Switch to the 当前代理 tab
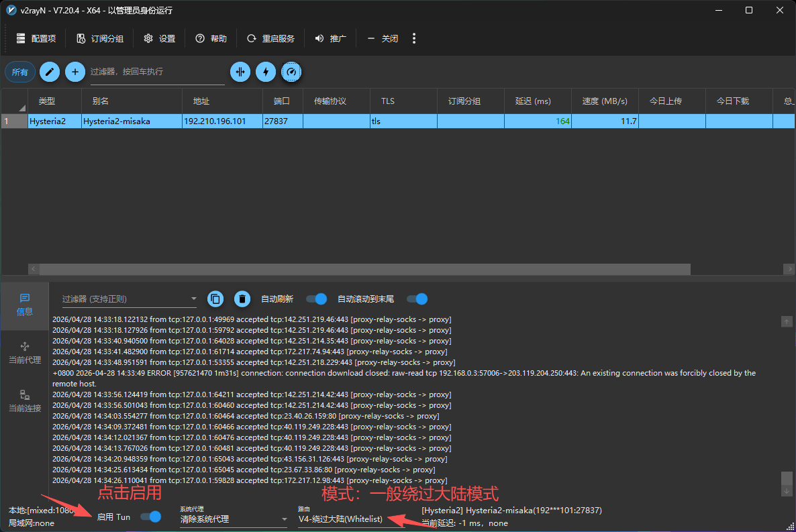Viewport: 796px width, 532px height. [x=24, y=354]
